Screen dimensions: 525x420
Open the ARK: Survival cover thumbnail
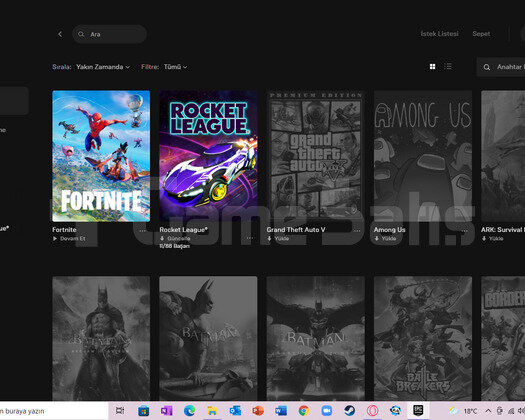pyautogui.click(x=503, y=156)
